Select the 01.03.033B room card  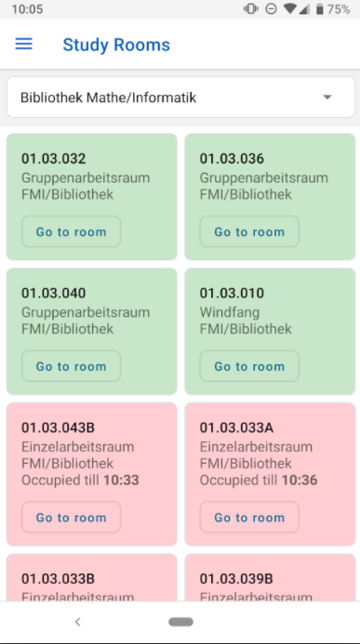92,578
